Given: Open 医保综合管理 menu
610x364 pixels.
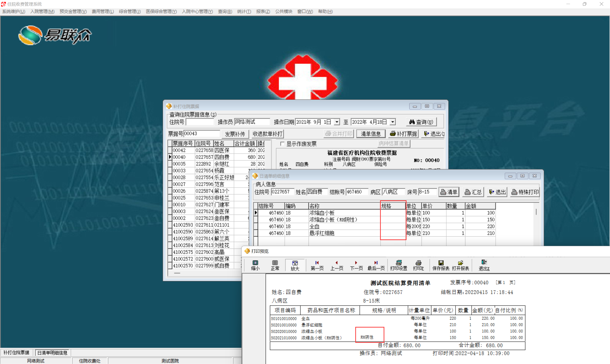Looking at the screenshot, I should pos(161,11).
